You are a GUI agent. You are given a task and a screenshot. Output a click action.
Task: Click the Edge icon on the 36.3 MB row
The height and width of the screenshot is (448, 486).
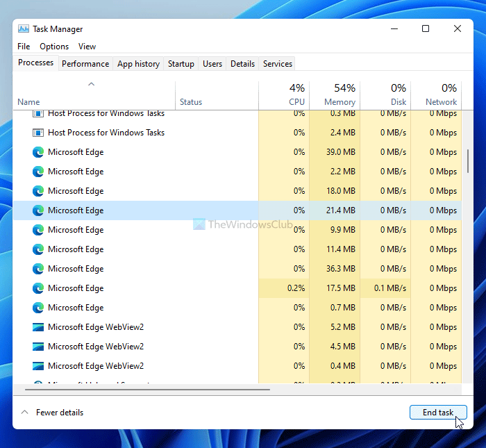pos(38,269)
